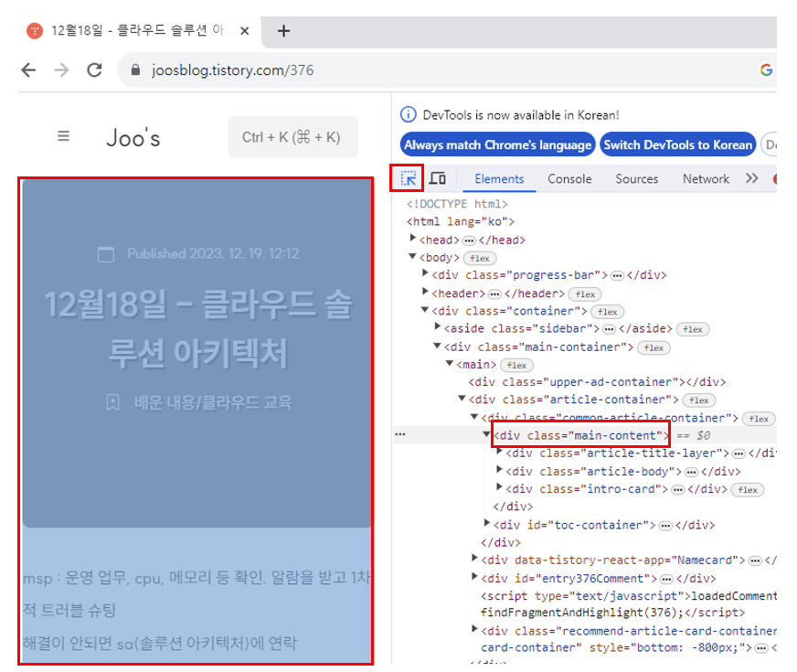797x672 pixels.
Task: Show more DevTools tabs via double chevron
Action: tap(752, 178)
